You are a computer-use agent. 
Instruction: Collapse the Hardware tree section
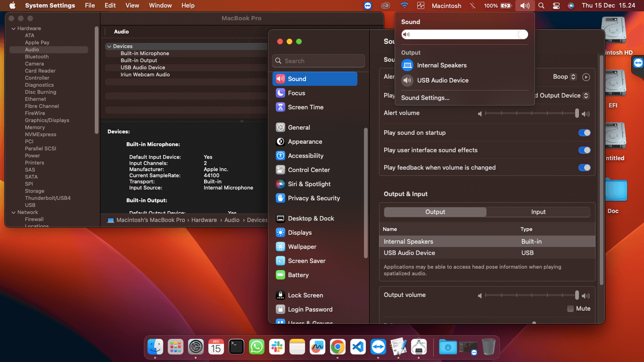[x=13, y=28]
